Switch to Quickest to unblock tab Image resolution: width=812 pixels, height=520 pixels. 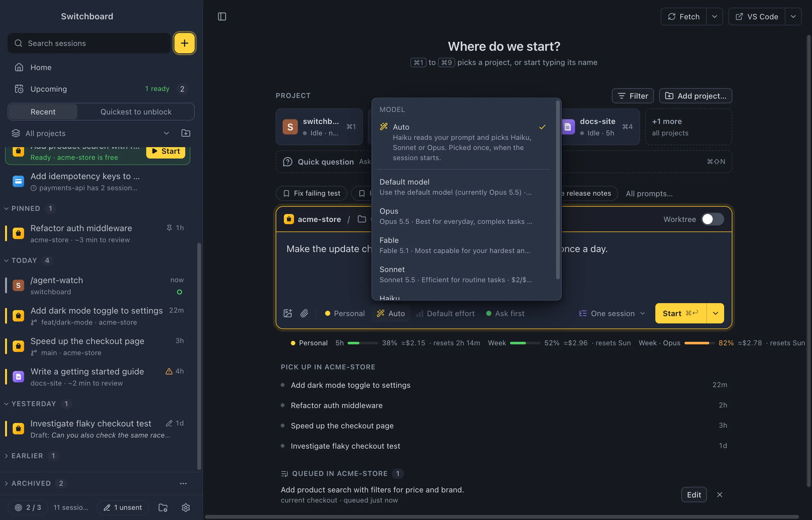(136, 112)
